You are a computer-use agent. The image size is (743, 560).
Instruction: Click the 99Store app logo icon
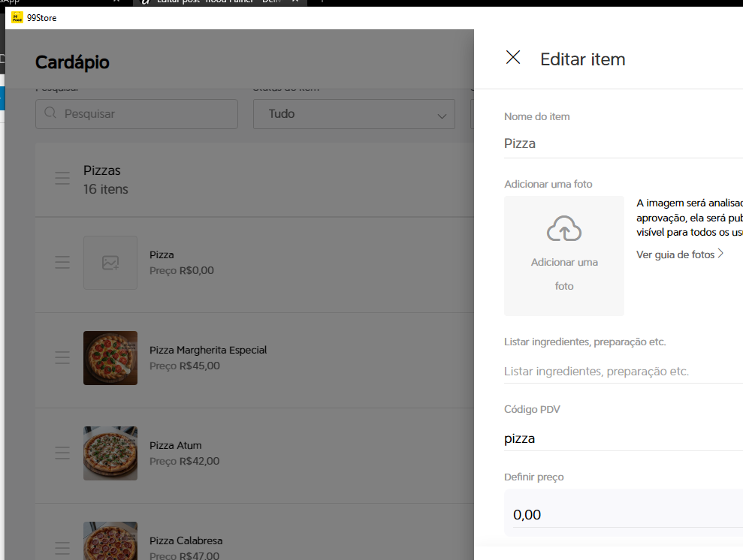point(17,18)
